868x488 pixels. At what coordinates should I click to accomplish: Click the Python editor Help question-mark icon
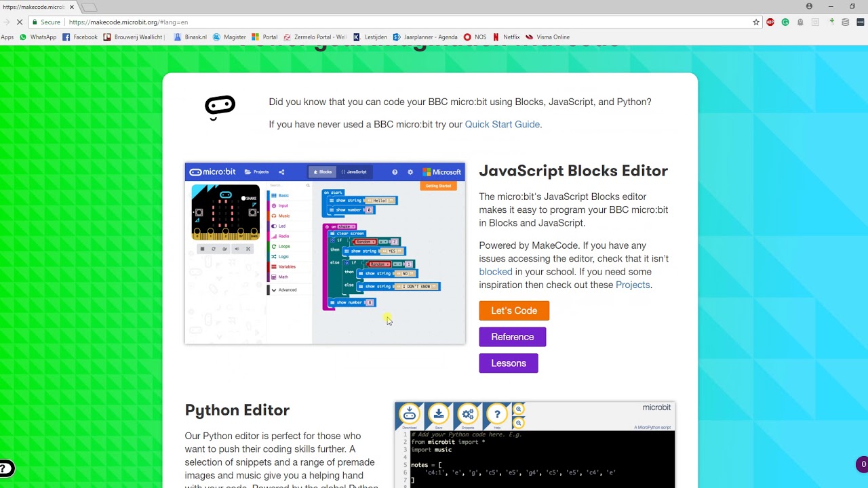tap(497, 414)
